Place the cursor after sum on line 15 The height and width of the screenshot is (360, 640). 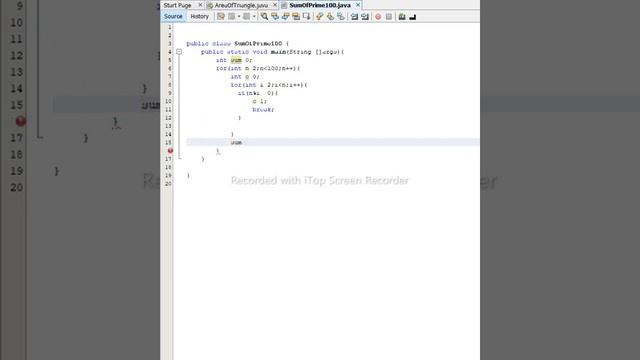click(242, 142)
